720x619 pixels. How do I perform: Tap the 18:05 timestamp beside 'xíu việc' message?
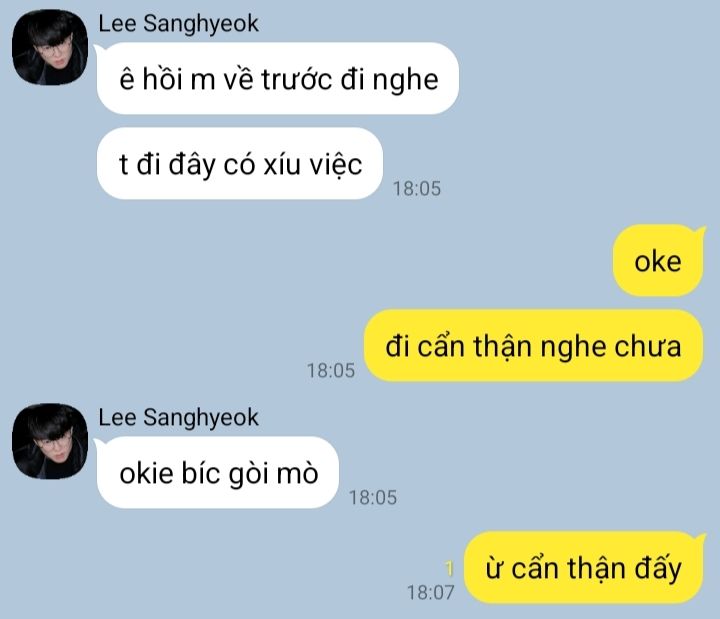click(x=416, y=189)
